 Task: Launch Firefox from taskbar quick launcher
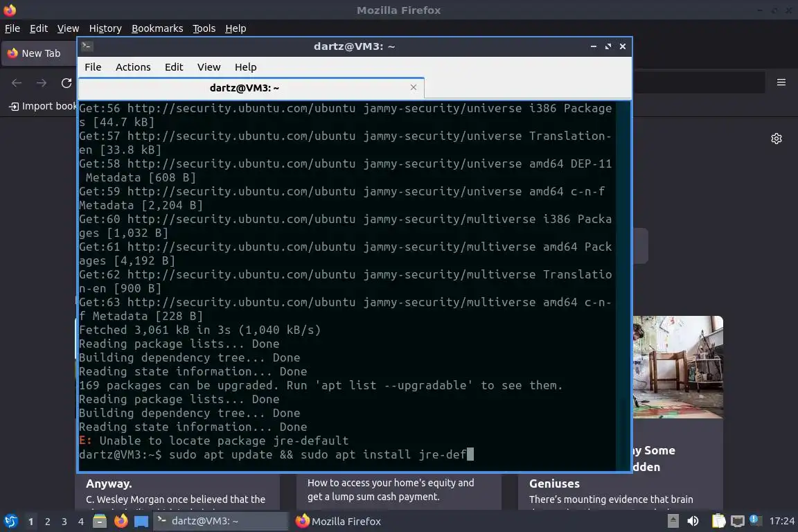[x=121, y=522]
